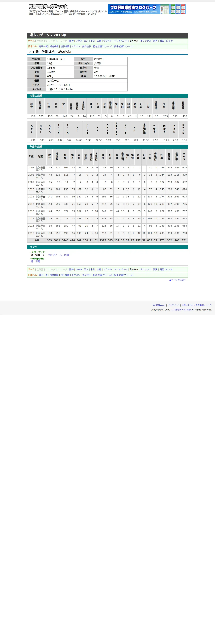Click the RC value 74.60
The image size is (215, 644).
(79, 140)
